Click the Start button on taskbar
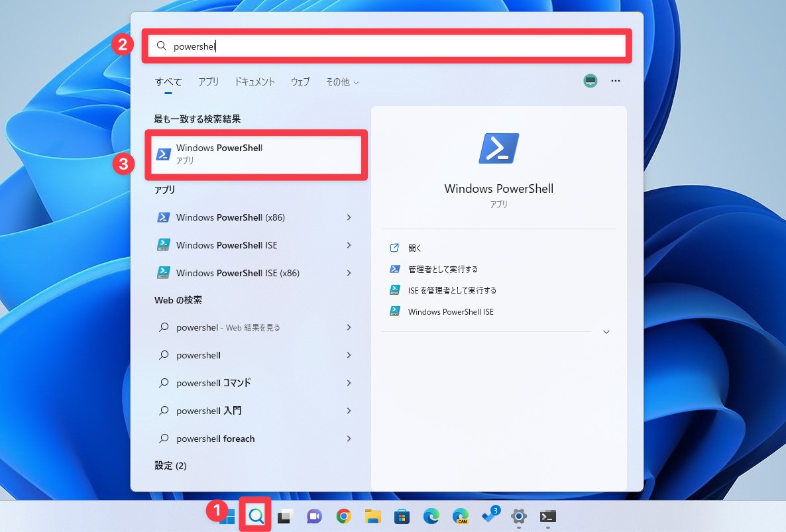Viewport: 786px width, 532px height. pos(227,516)
